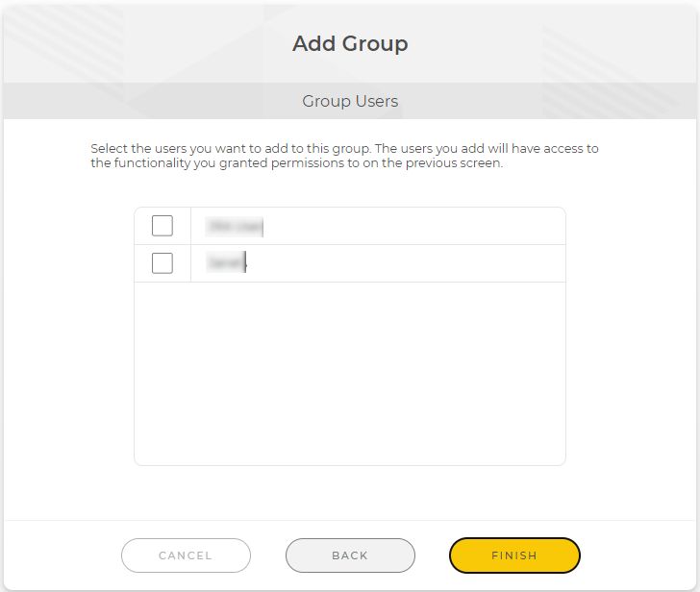Click the FINISH button

514,555
